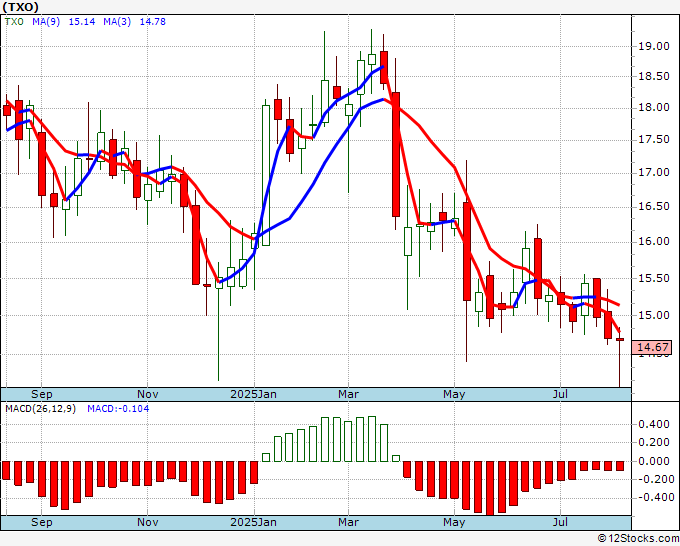This screenshot has height=546, width=680.
Task: Click the 17.50 price axis label
Action: [x=654, y=140]
